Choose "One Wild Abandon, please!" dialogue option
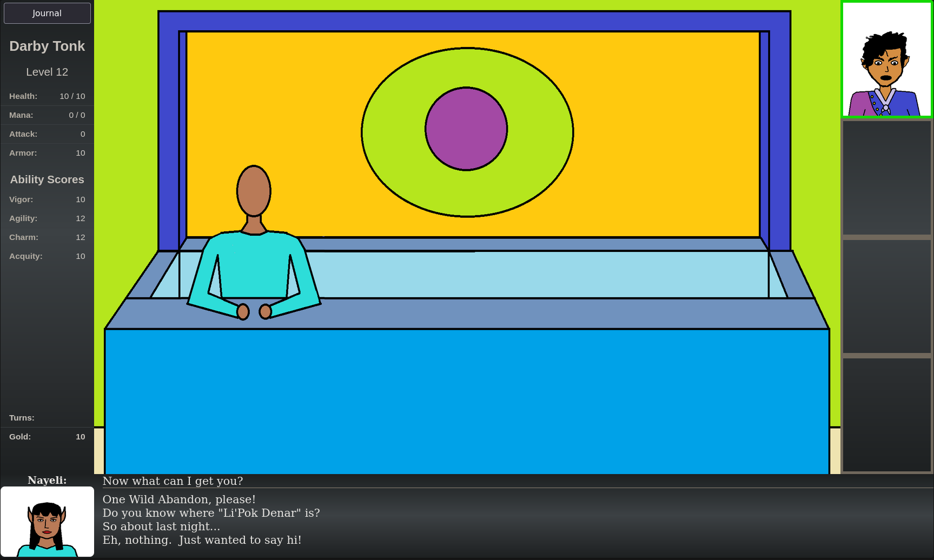Image resolution: width=934 pixels, height=560 pixels. click(179, 499)
